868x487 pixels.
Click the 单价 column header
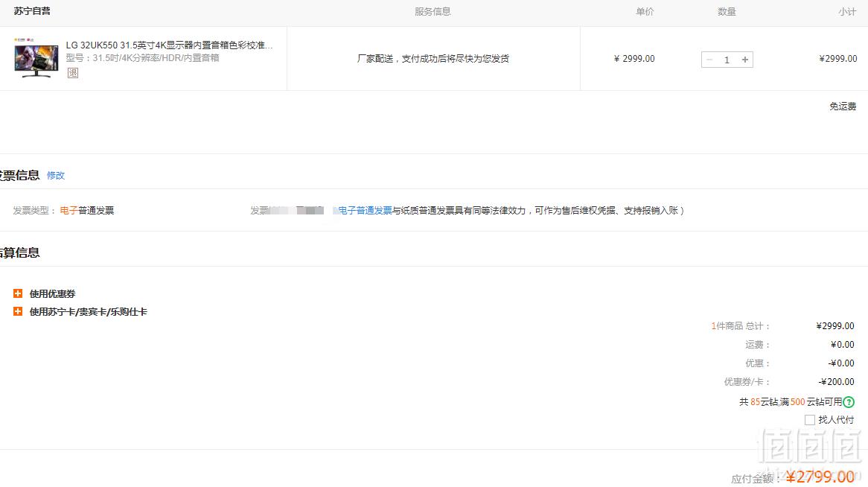645,12
